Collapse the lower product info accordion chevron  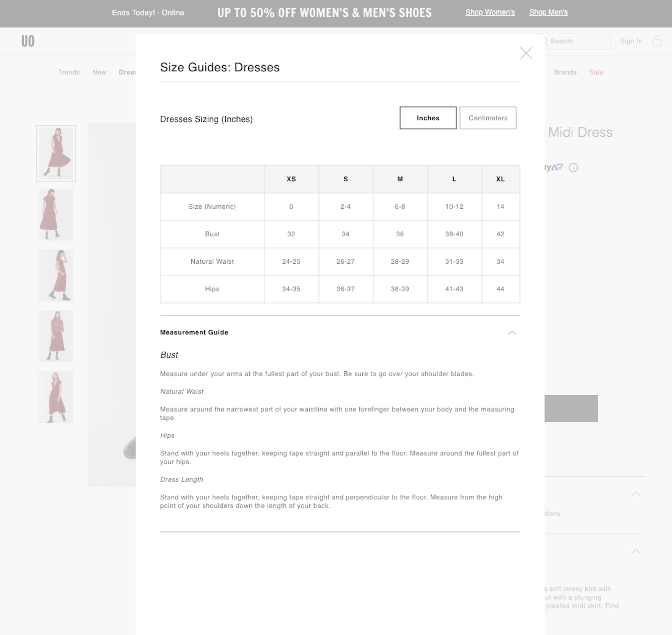636,551
